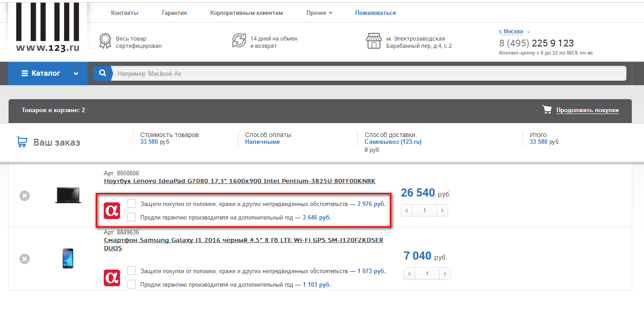644x311 pixels.
Task: Expand the Прочее menu
Action: tap(319, 13)
